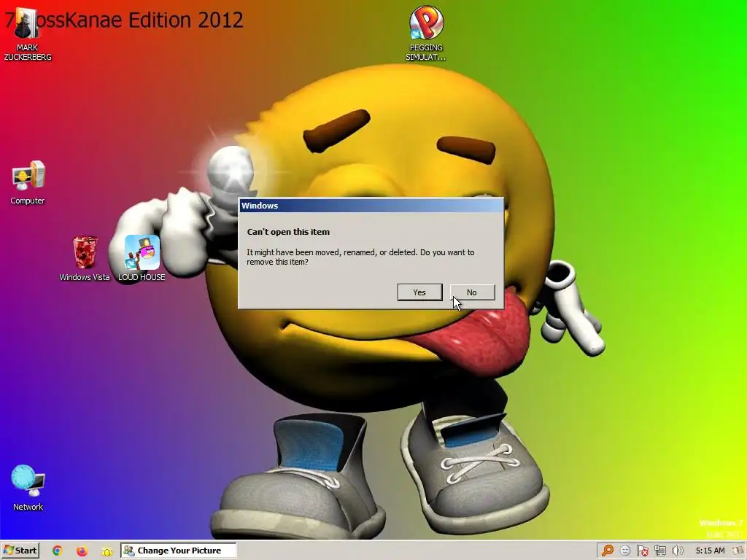Click No in the Windows dialog

(x=472, y=292)
